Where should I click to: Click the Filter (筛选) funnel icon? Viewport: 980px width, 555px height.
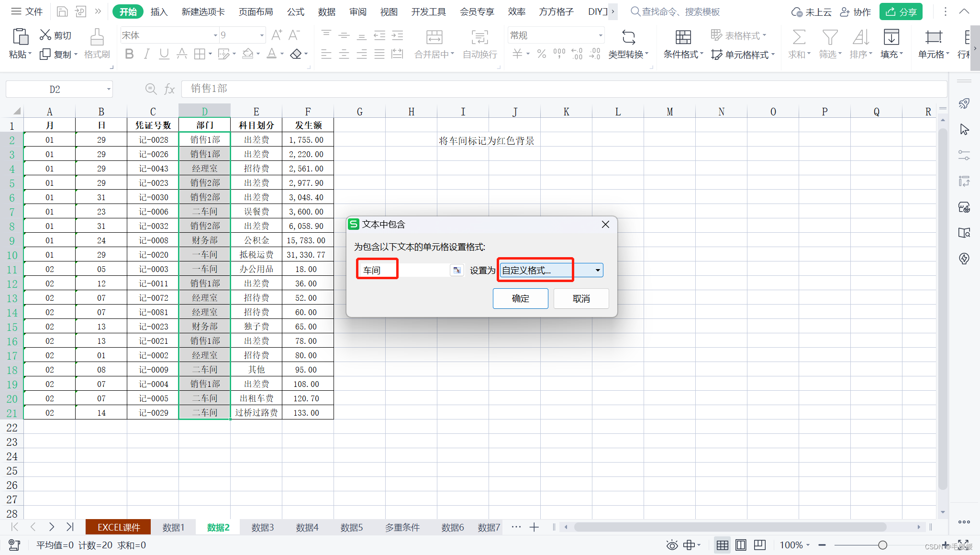click(x=830, y=37)
